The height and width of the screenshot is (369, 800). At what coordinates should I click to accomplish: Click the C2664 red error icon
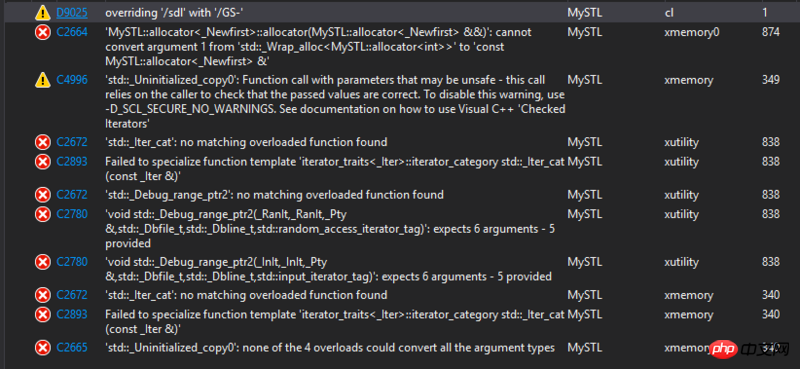click(x=42, y=33)
